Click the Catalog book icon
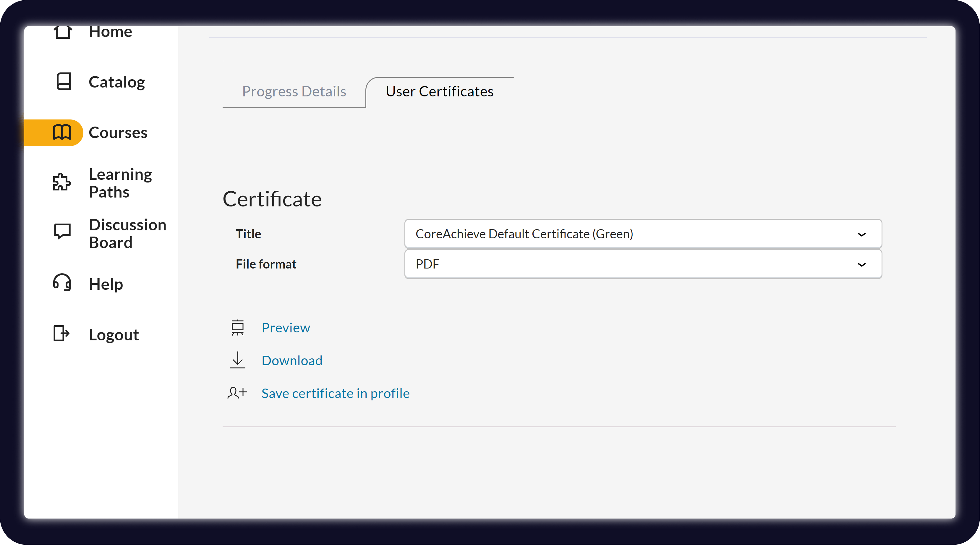Viewport: 980px width, 545px height. (64, 81)
